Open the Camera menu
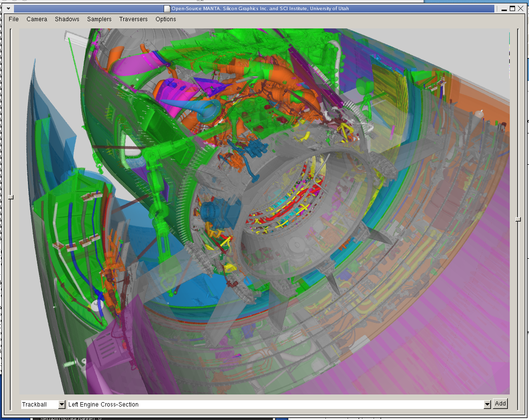This screenshot has width=529, height=420. click(37, 19)
